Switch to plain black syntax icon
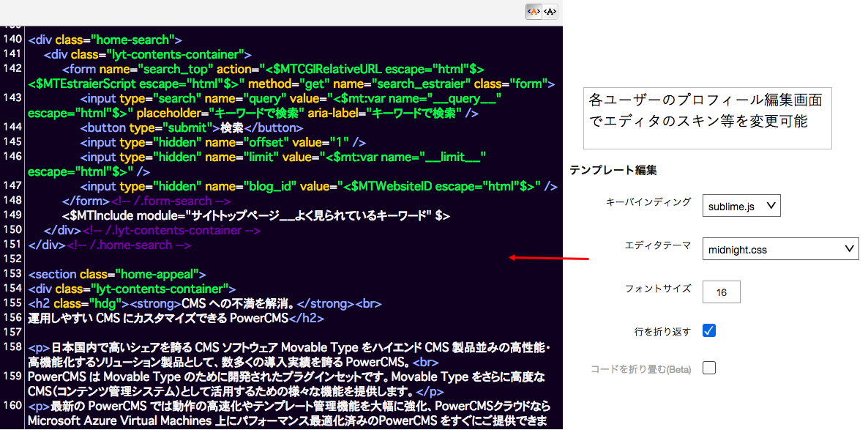 click(x=550, y=12)
